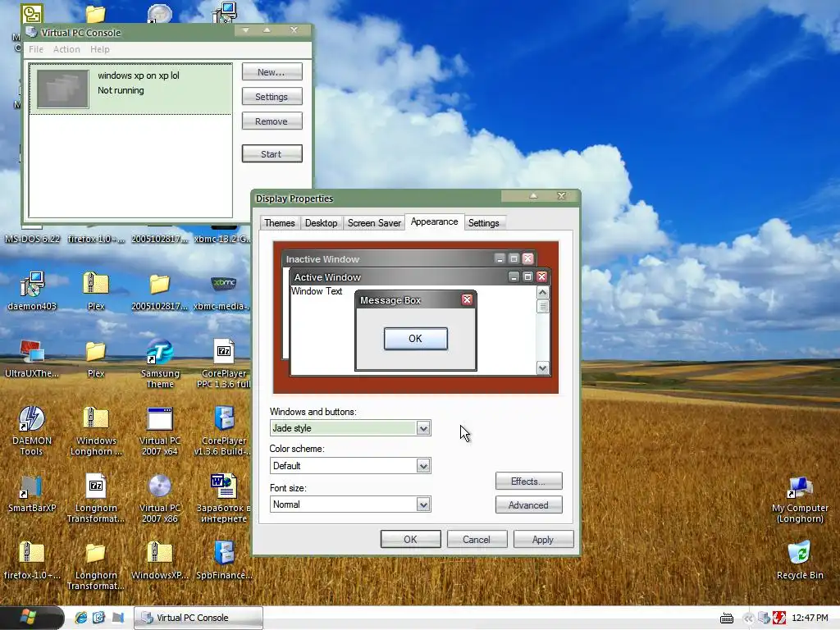Click the MS-DOS 6.22 desktop label
Image resolution: width=840 pixels, height=630 pixels.
tap(32, 239)
